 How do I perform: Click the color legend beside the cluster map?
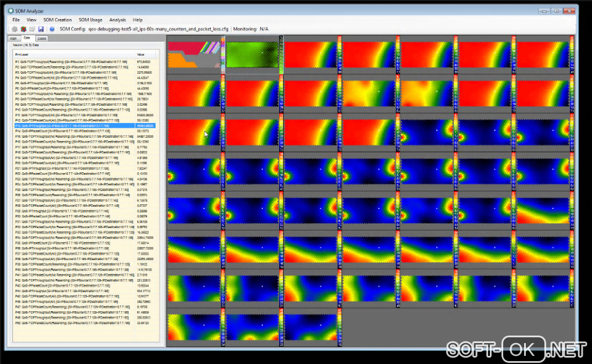(x=223, y=55)
